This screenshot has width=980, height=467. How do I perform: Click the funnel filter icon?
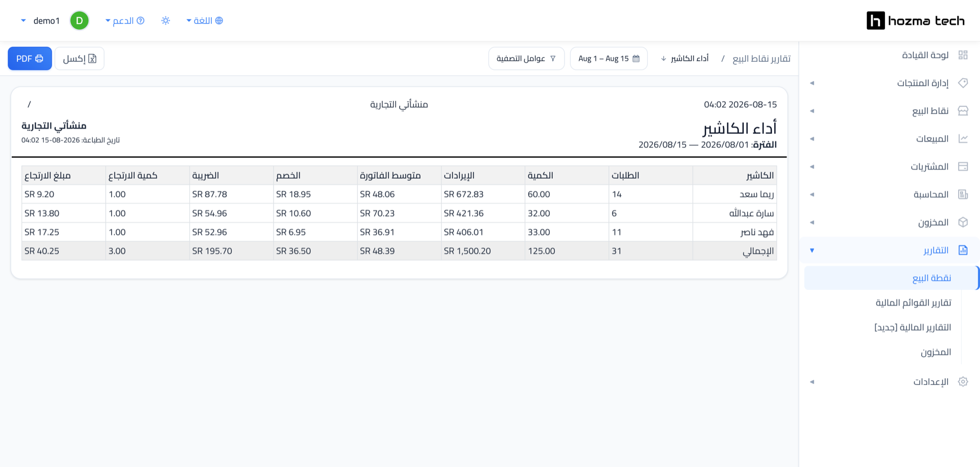(x=553, y=59)
